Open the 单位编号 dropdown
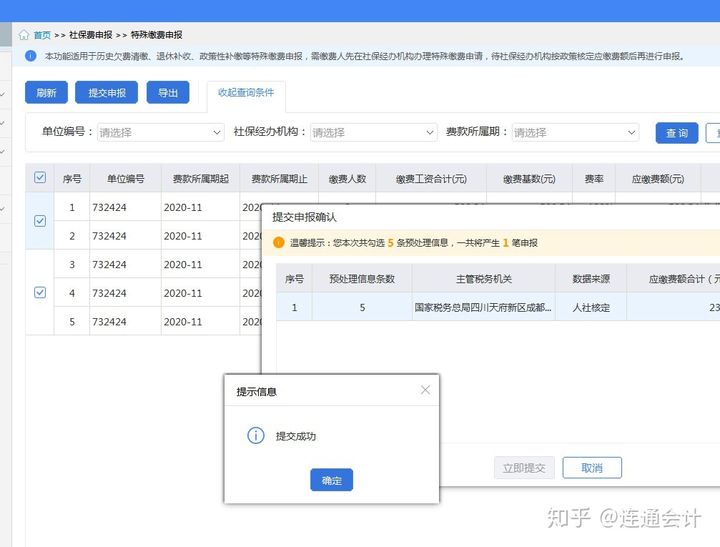 pos(161,133)
